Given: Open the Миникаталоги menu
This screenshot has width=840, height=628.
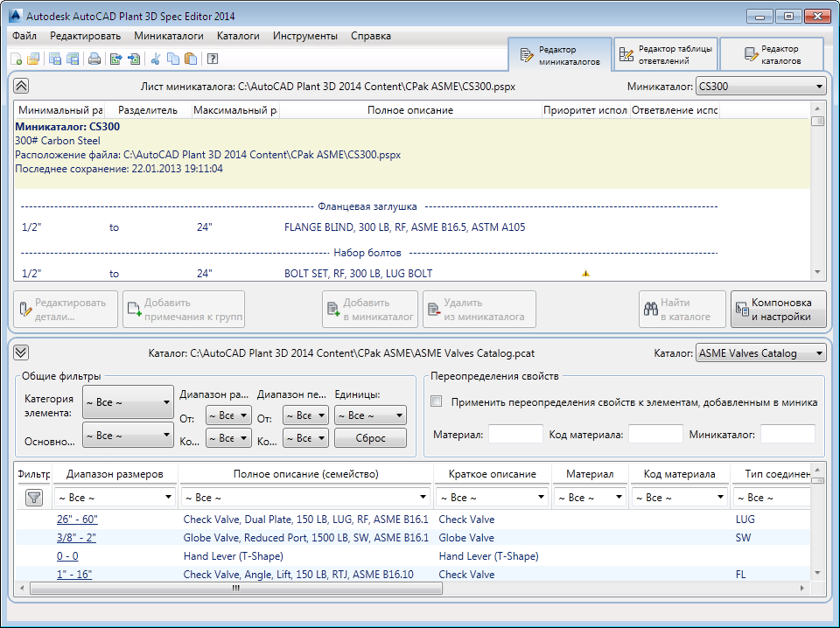Looking at the screenshot, I should tap(169, 36).
